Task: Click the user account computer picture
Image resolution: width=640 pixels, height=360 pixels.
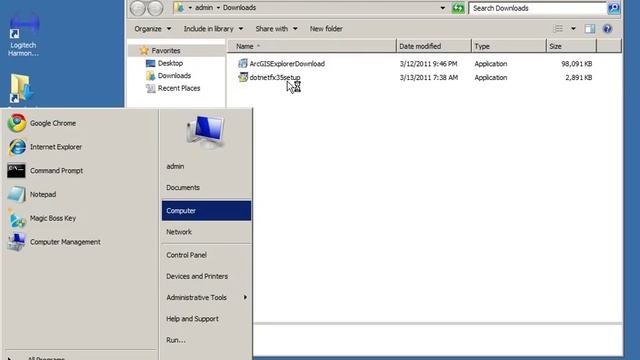Action: (x=205, y=132)
